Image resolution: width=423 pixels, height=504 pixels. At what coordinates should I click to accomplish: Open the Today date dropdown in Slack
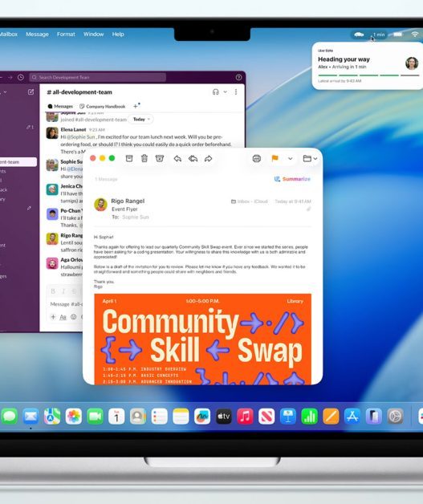(141, 120)
